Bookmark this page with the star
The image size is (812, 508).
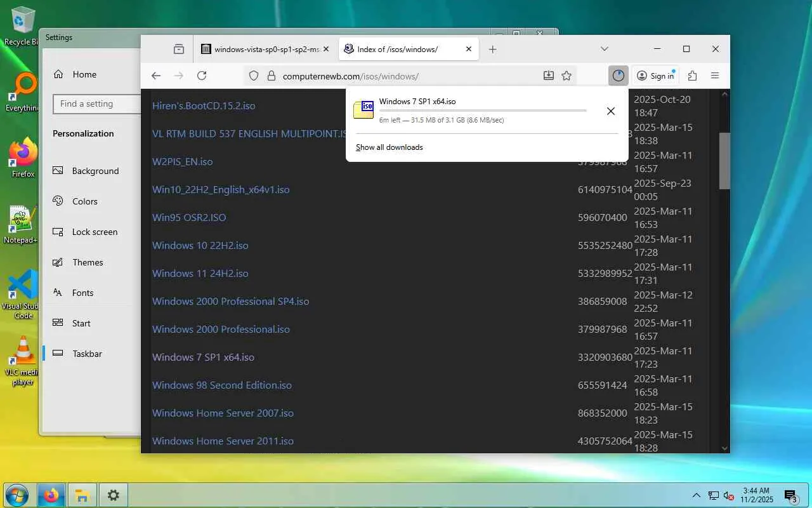coord(566,76)
